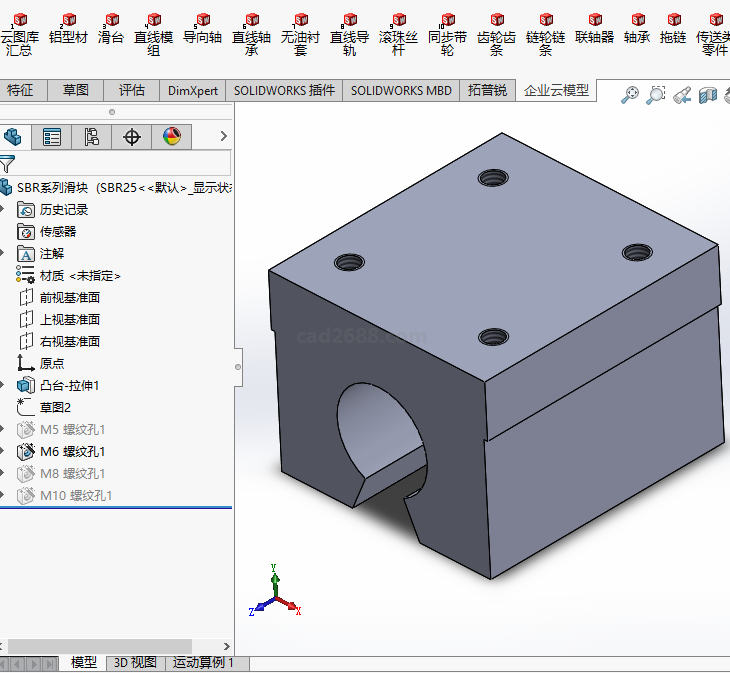Click the 直线轴承 library icon

coord(251,32)
